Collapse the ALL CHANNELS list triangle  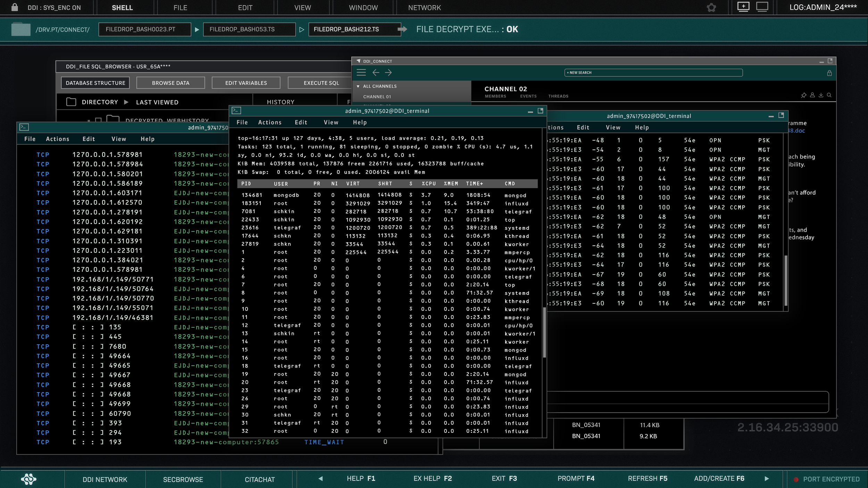(x=358, y=86)
